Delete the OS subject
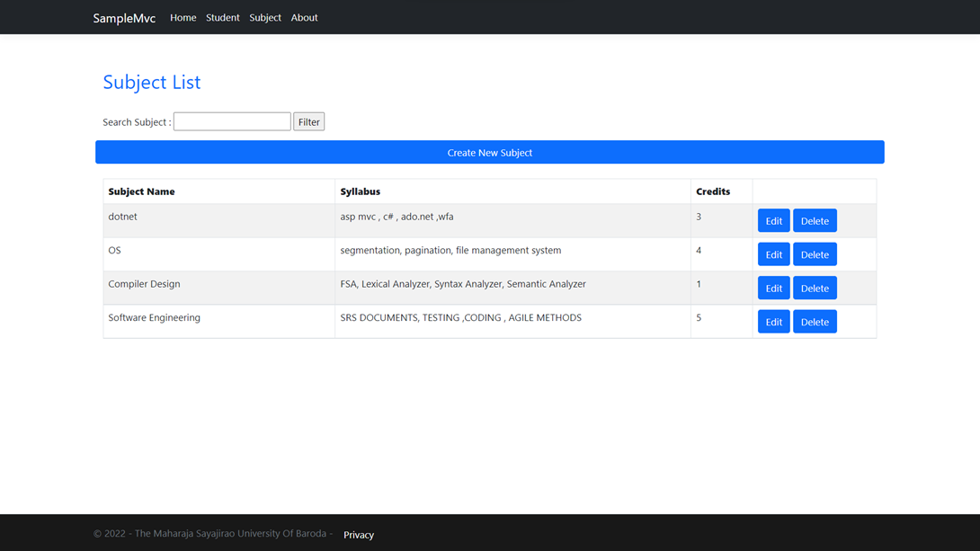 point(815,254)
